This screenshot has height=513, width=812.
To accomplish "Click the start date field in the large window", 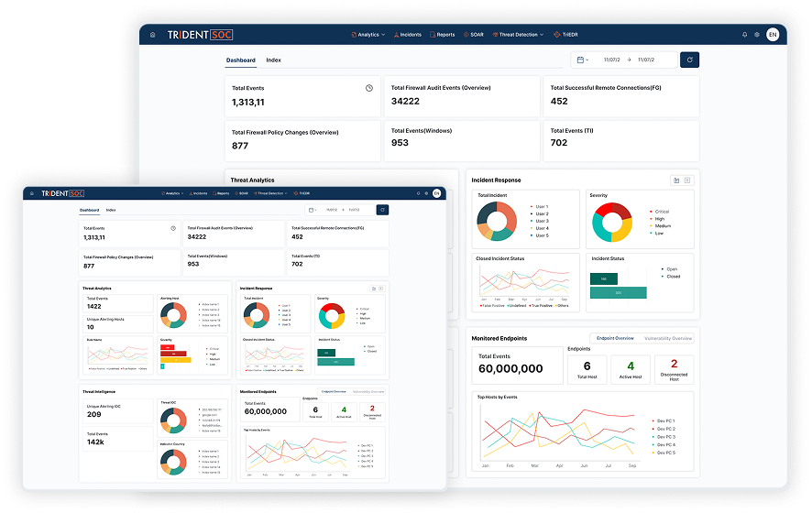I will coord(612,60).
